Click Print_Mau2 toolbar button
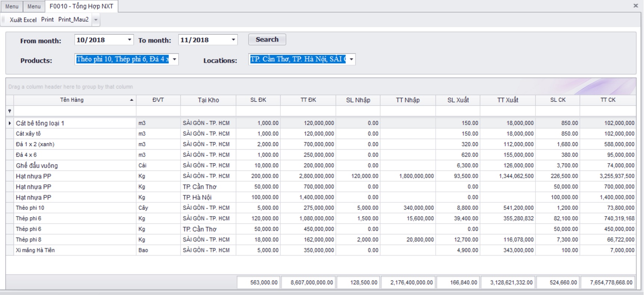644x295 pixels. (x=74, y=19)
